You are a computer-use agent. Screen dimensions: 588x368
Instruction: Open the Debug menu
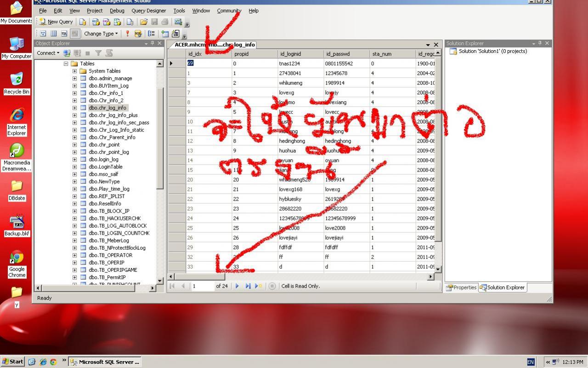click(117, 11)
